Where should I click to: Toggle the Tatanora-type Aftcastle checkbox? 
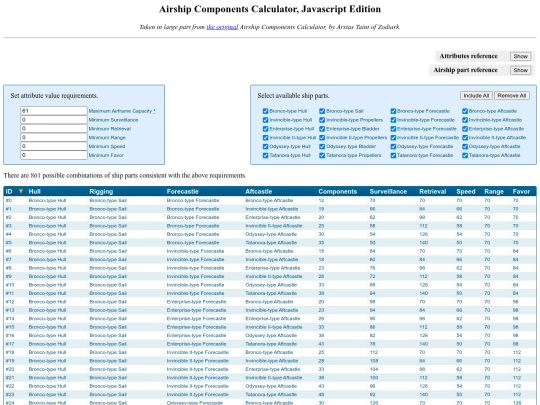[465, 155]
